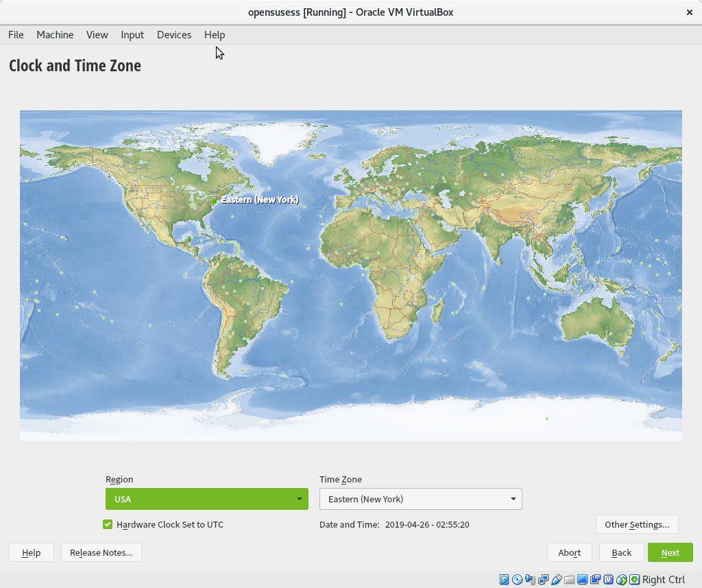Click the keyboard capture arrow icon

click(635, 580)
